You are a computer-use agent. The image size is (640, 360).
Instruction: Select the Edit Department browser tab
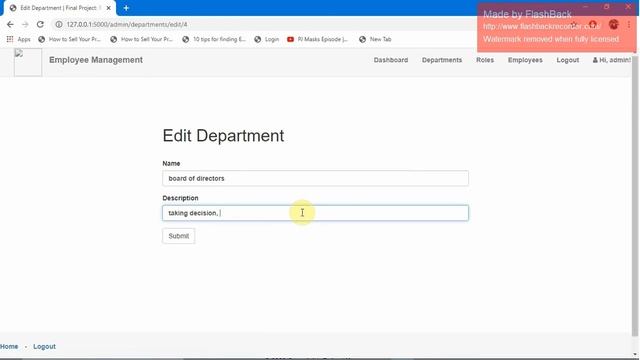coord(58,8)
